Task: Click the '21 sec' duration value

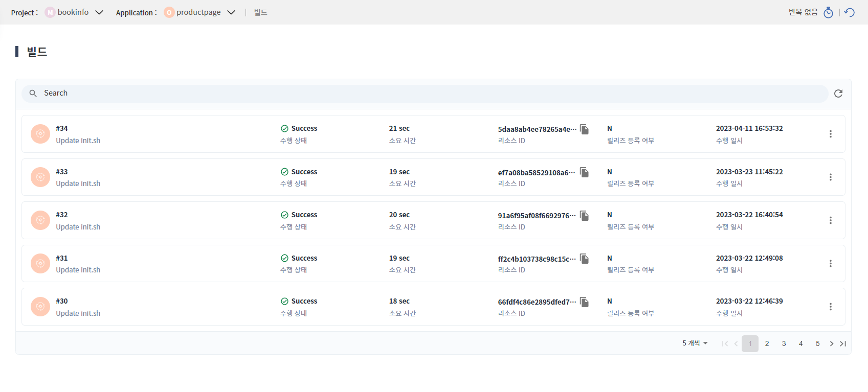Action: (399, 128)
